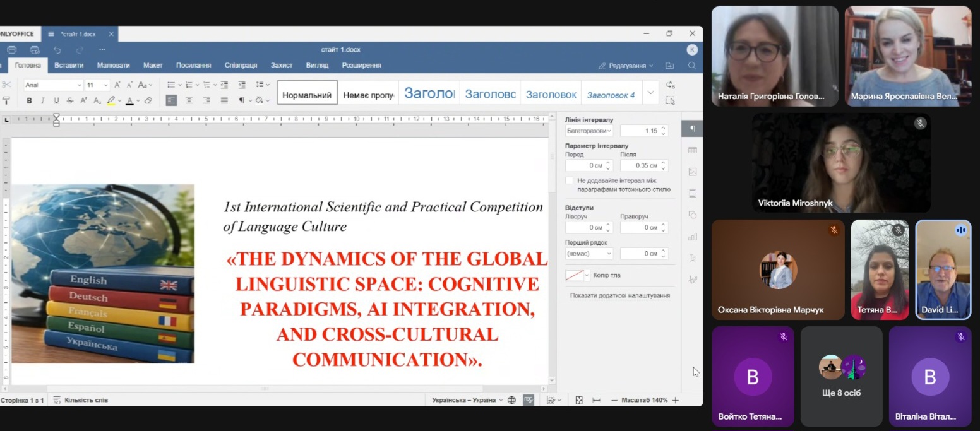Click the Replace icon in the ribbon
Viewport: 980px width, 431px height.
click(x=671, y=85)
